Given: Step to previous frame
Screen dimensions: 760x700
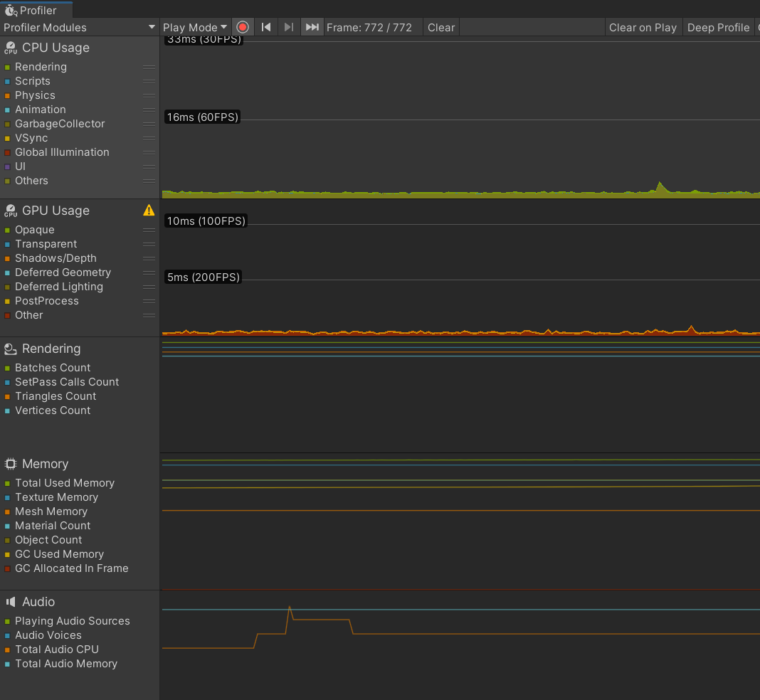Looking at the screenshot, I should [266, 27].
